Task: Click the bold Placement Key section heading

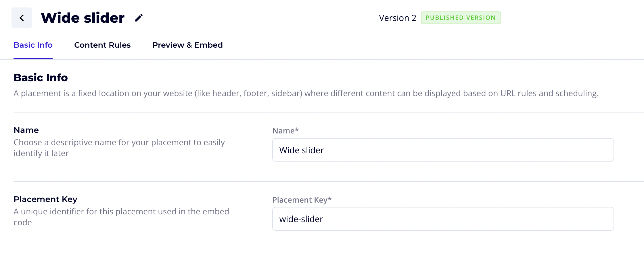Action: [x=45, y=199]
